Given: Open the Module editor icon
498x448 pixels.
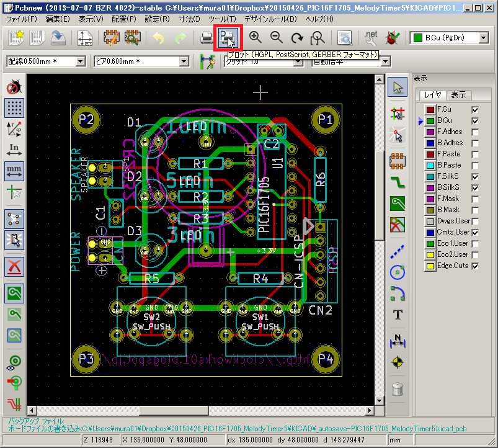Looking at the screenshot, I should [112, 38].
